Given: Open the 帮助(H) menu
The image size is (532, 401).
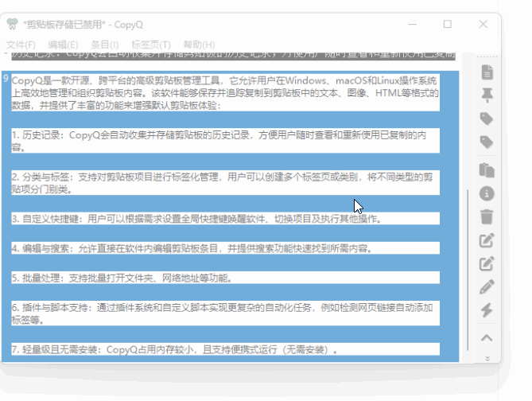Looking at the screenshot, I should pos(199,45).
